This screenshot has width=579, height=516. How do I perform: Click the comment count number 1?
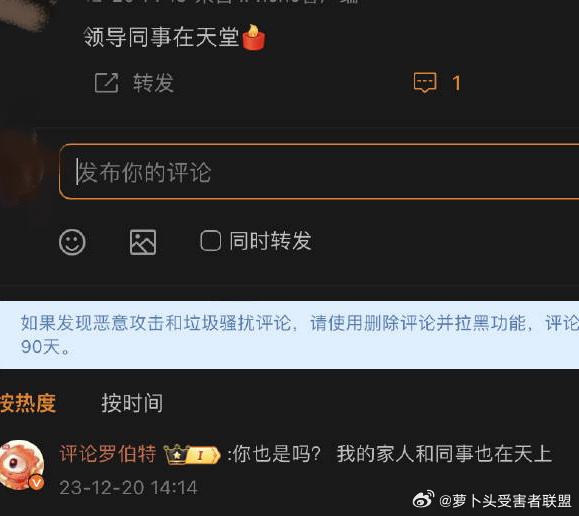click(x=456, y=83)
